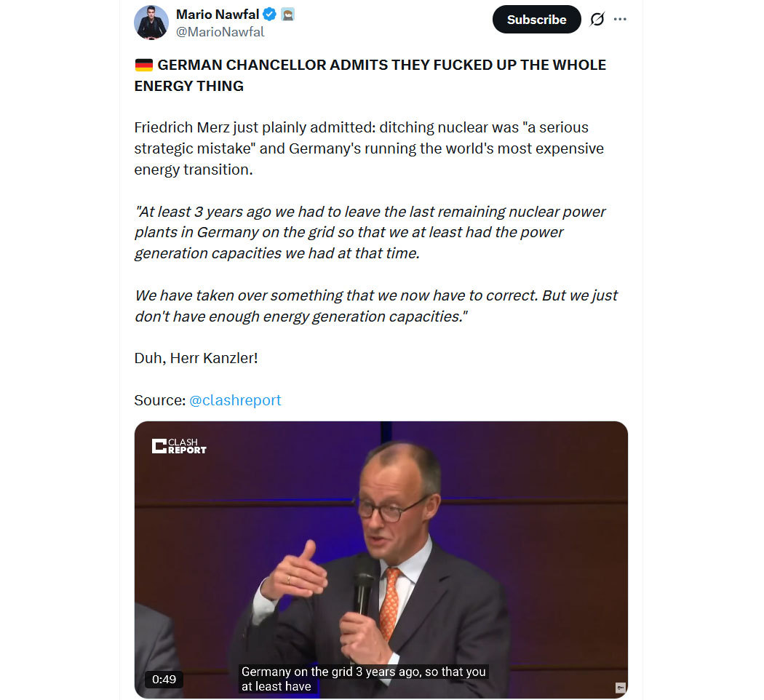Click the Subscribe button
The height and width of the screenshot is (700, 764).
536,20
